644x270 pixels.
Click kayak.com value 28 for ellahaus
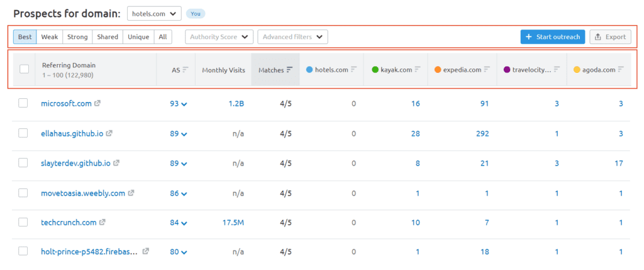[x=416, y=133]
